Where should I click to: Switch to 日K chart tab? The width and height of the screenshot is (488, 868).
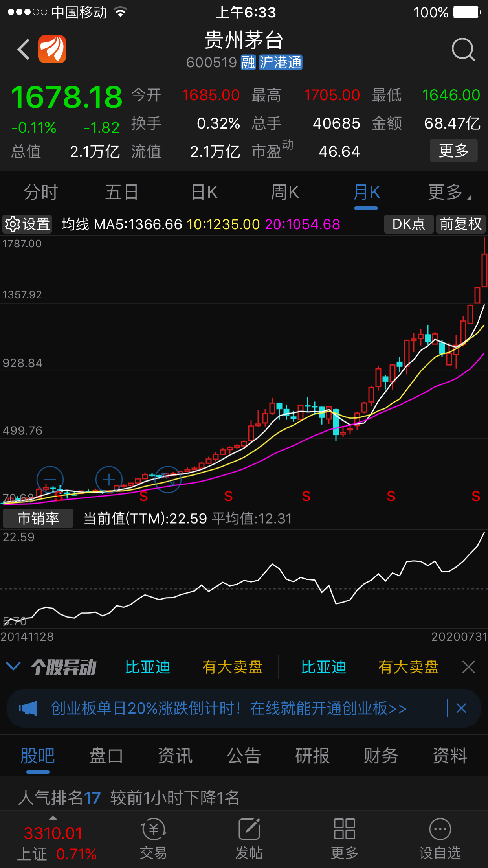click(x=204, y=192)
